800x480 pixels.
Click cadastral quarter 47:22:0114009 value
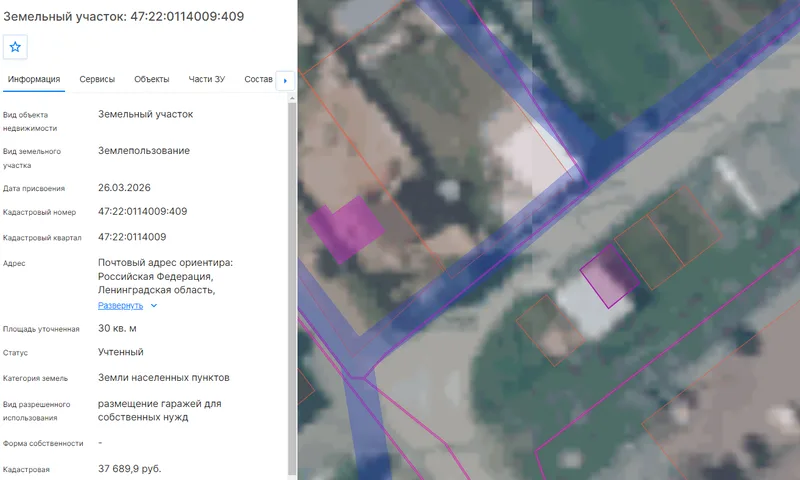[x=132, y=237]
